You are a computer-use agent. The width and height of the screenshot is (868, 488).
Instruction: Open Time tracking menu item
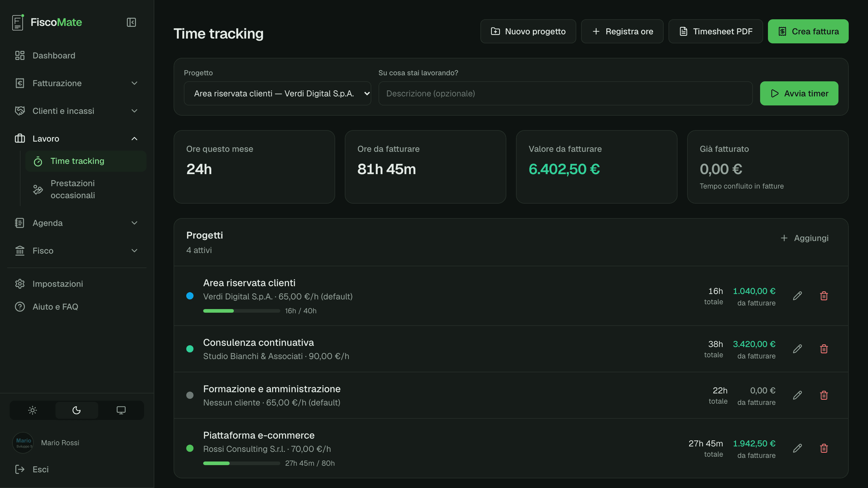86,161
